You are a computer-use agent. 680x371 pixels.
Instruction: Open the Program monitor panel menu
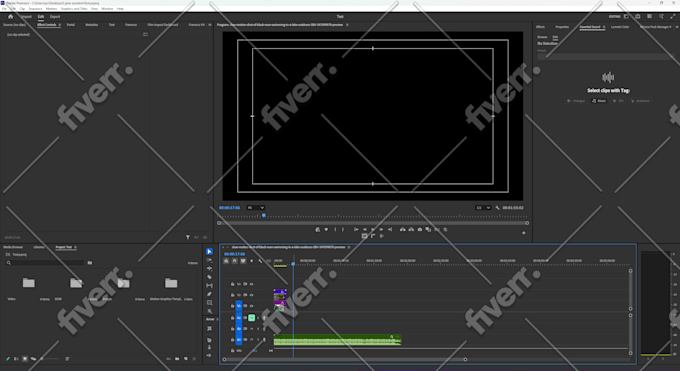(x=347, y=25)
